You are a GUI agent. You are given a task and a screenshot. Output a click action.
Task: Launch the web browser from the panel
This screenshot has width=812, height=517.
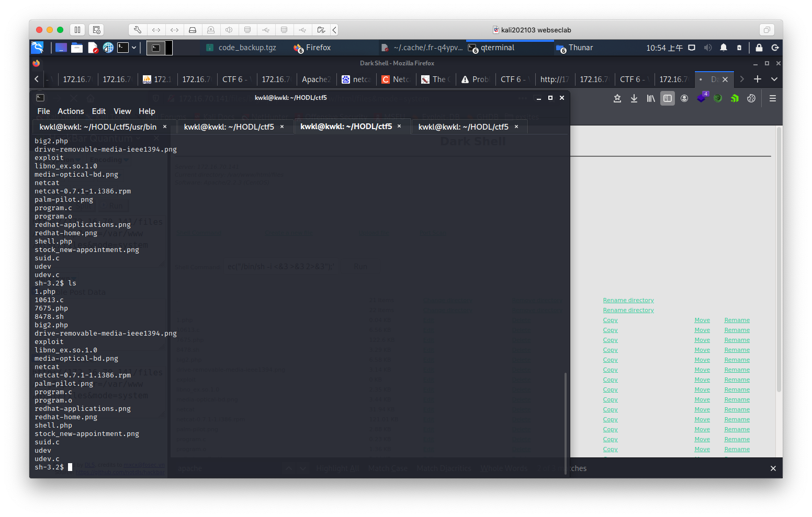(108, 48)
